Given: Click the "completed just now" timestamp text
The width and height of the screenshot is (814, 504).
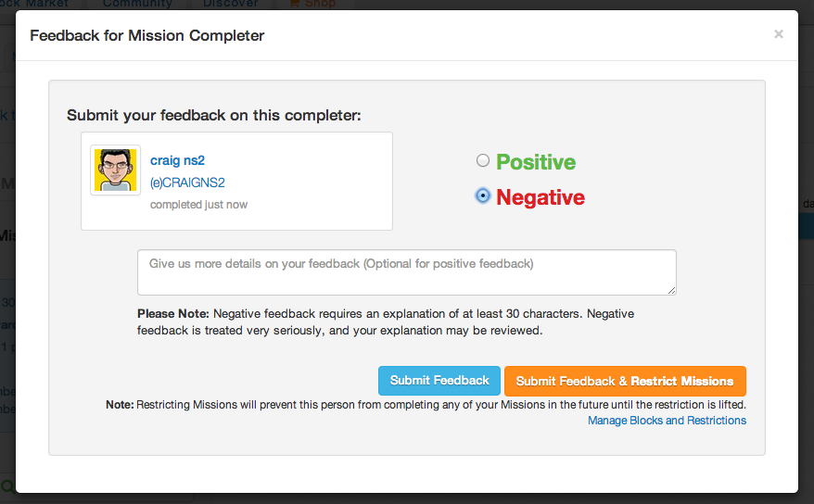Looking at the screenshot, I should coord(198,205).
